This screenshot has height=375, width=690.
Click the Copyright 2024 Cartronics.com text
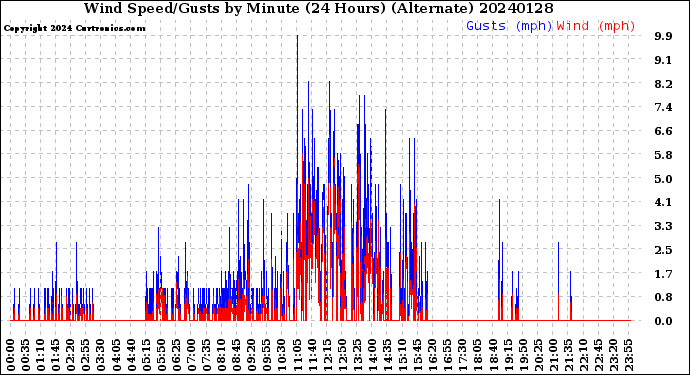(x=74, y=28)
